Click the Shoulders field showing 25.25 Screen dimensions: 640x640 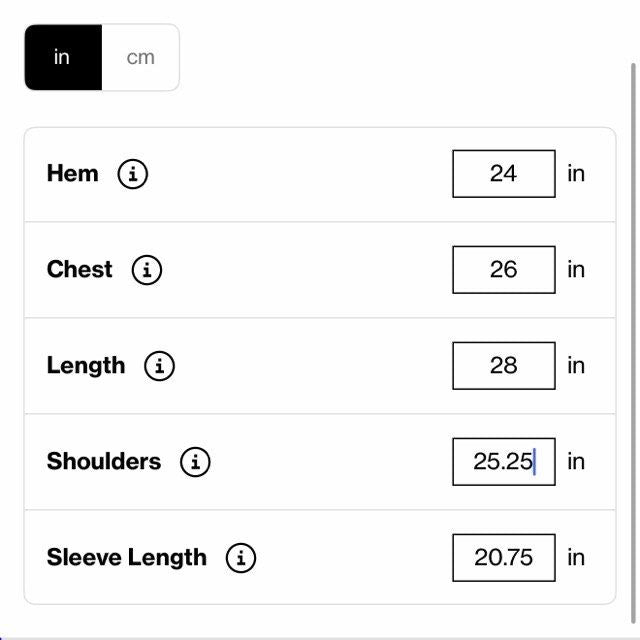coord(503,462)
